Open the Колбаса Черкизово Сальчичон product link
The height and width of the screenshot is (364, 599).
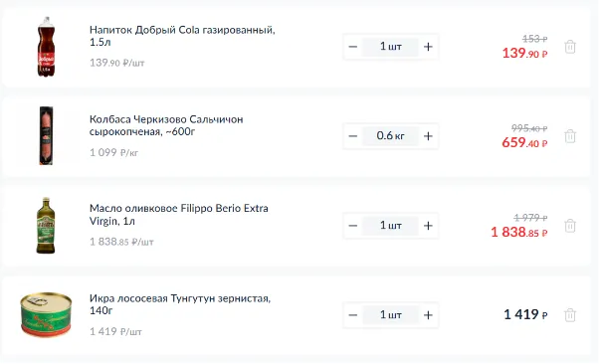166,125
